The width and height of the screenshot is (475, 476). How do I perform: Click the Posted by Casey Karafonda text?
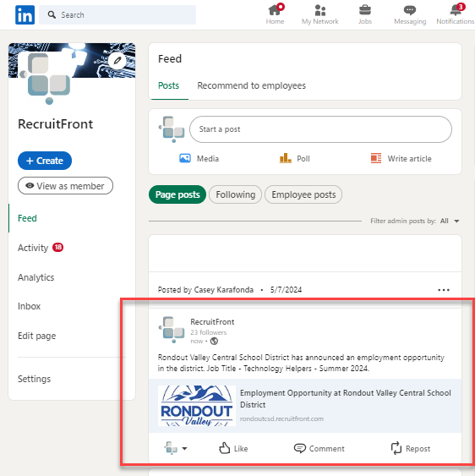(x=205, y=290)
